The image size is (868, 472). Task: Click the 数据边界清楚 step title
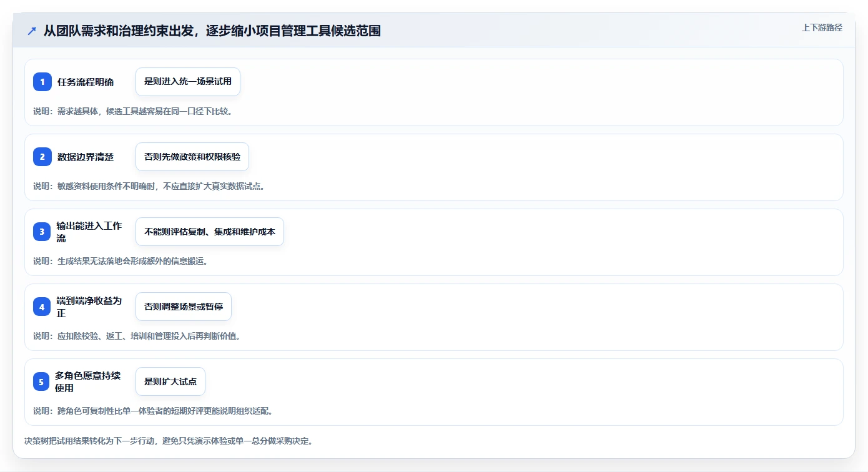[86, 157]
